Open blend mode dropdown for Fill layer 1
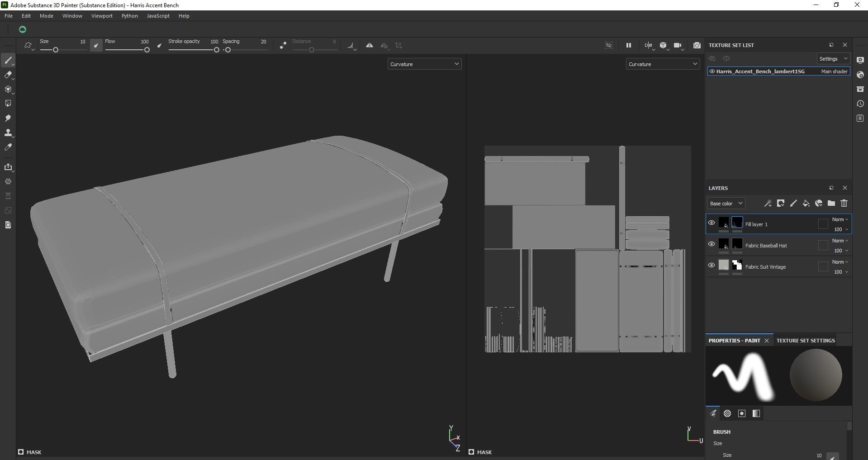 840,219
